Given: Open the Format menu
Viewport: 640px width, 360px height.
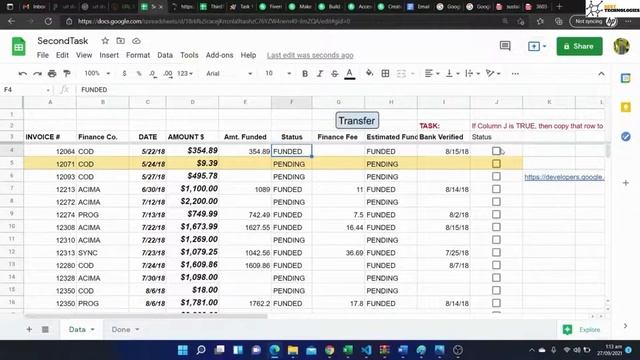Looking at the screenshot, I should [138, 55].
